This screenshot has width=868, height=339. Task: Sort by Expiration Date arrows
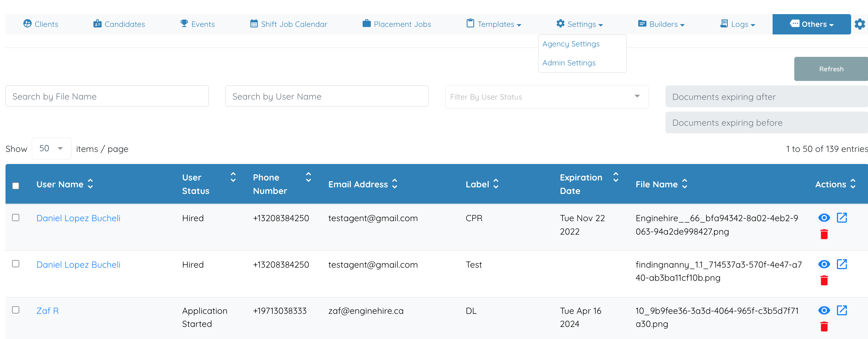(x=616, y=177)
